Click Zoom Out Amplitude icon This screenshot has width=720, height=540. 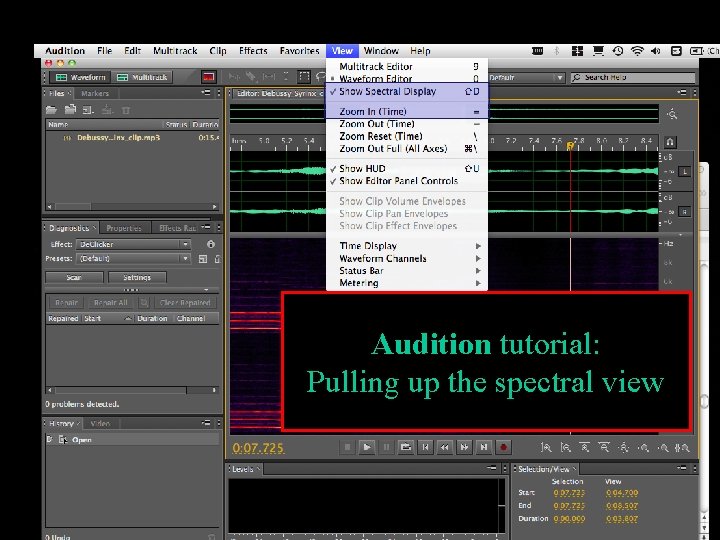pos(566,447)
